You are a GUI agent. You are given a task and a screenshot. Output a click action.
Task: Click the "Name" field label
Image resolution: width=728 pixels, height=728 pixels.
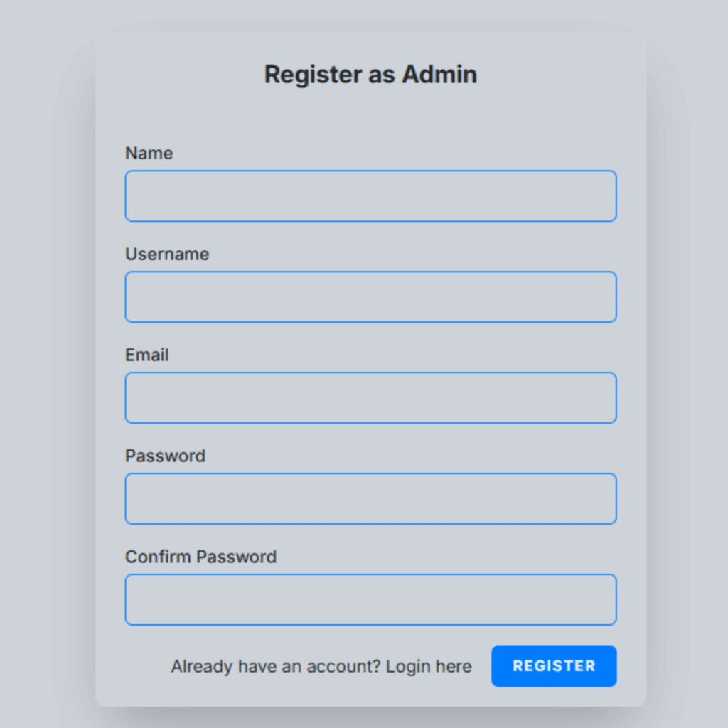[x=149, y=154]
